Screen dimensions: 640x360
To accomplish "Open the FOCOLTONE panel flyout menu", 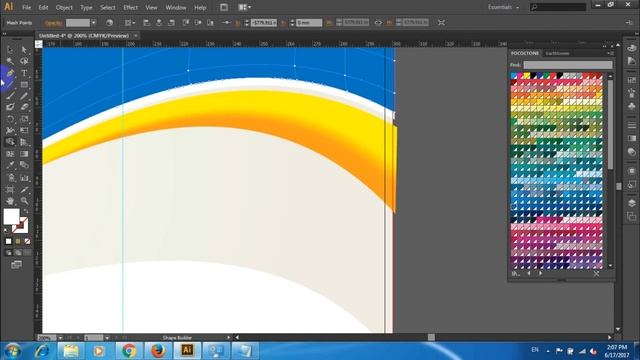I will point(610,53).
